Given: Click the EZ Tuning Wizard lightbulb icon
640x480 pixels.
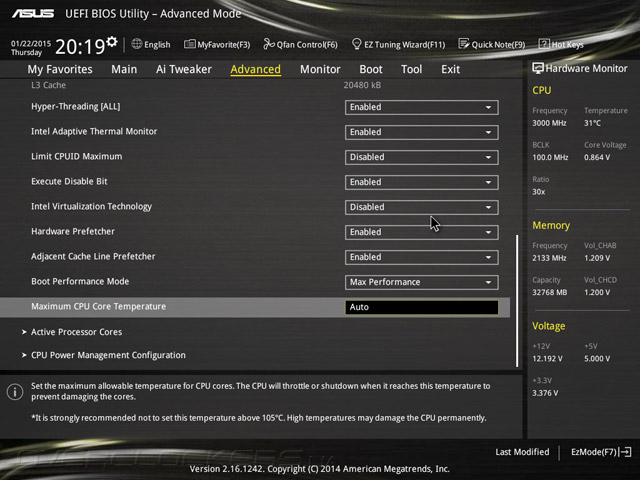Looking at the screenshot, I should click(356, 44).
